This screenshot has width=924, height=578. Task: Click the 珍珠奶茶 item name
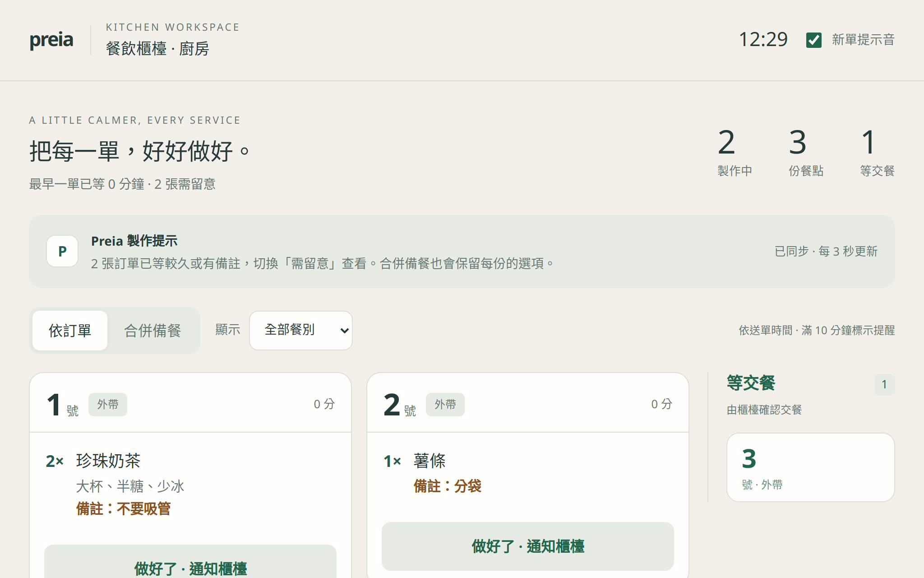click(108, 461)
